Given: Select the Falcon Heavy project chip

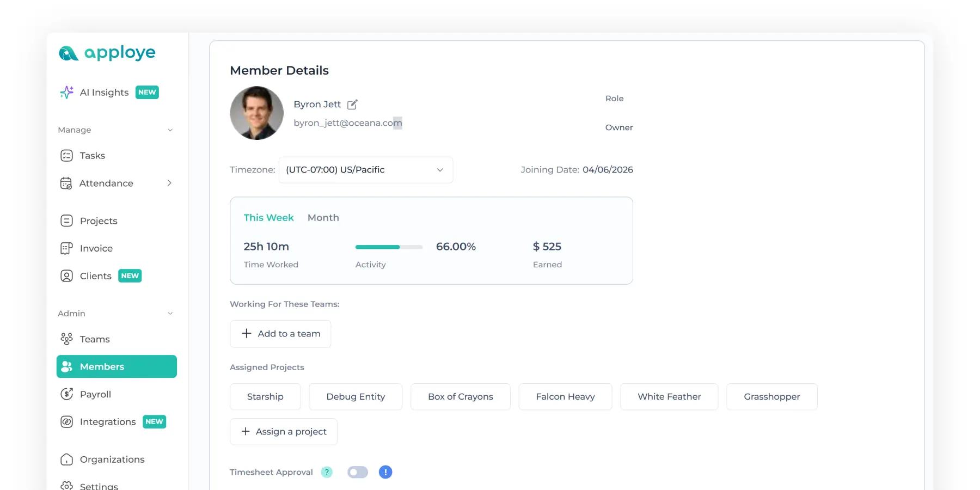Looking at the screenshot, I should (x=565, y=397).
